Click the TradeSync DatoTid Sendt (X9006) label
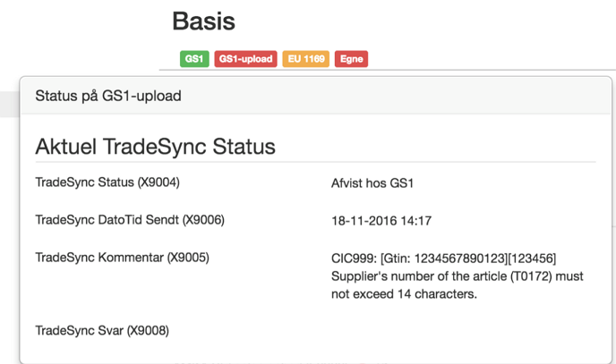616x364 pixels. (129, 220)
